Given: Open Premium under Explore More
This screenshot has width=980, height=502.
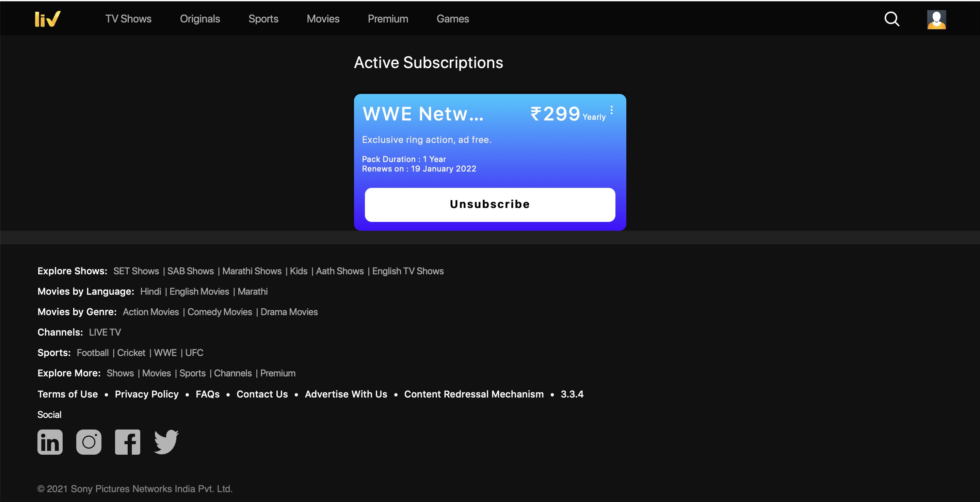Looking at the screenshot, I should [278, 373].
